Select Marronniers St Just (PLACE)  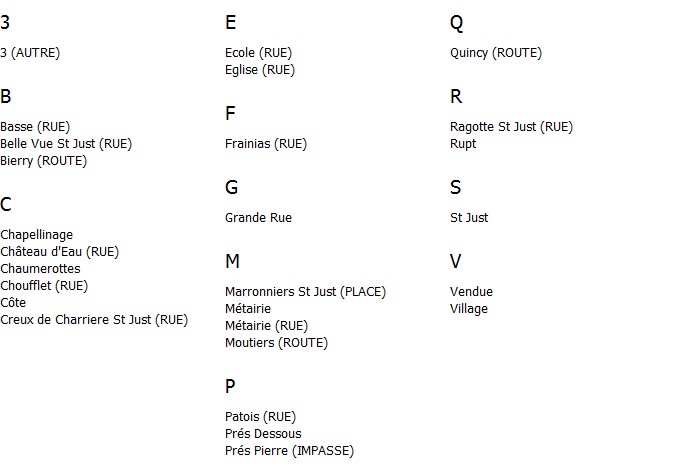[306, 292]
